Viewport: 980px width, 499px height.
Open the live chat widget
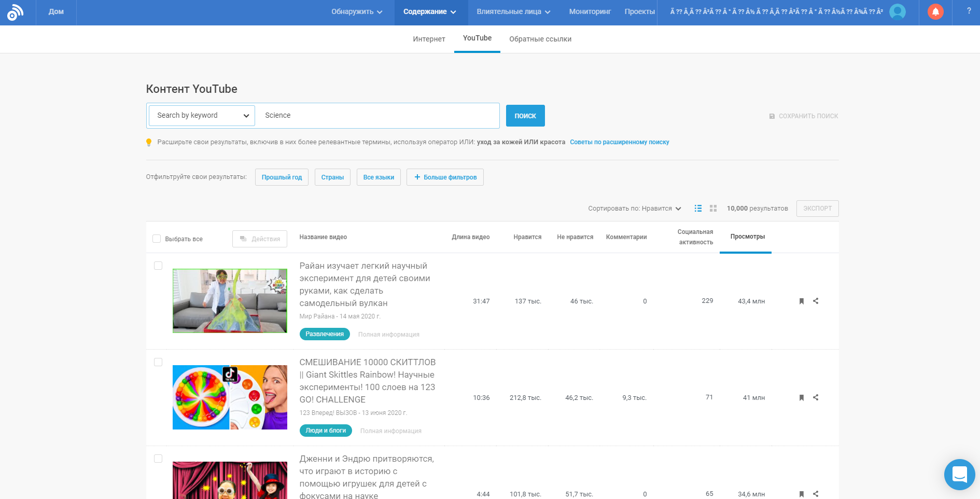(x=960, y=474)
